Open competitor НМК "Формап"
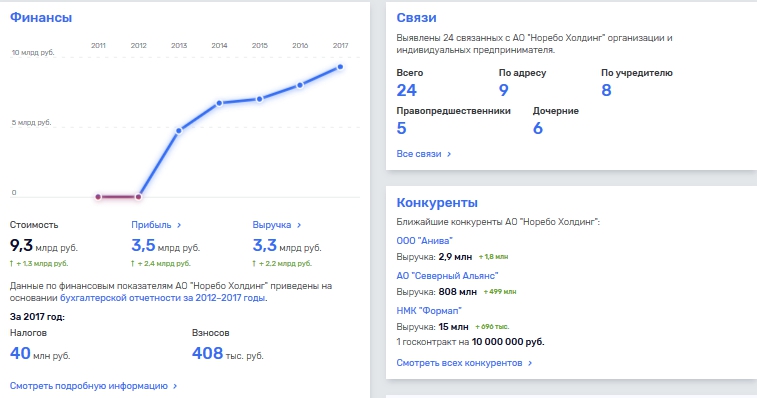 coord(429,311)
